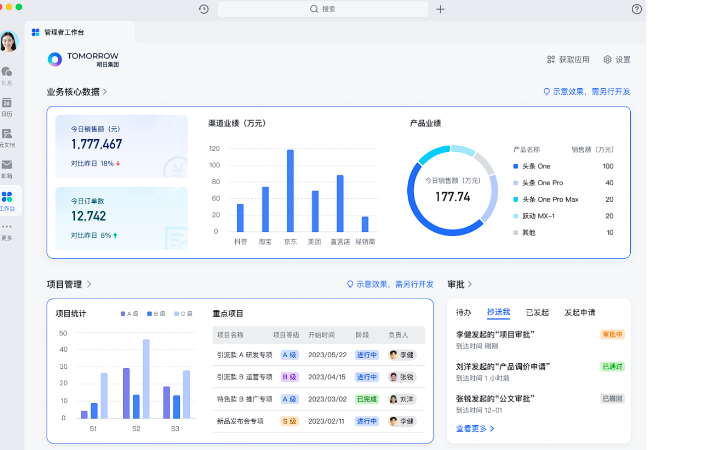Click the 已通过 status badge
This screenshot has width=720, height=450.
point(613,366)
